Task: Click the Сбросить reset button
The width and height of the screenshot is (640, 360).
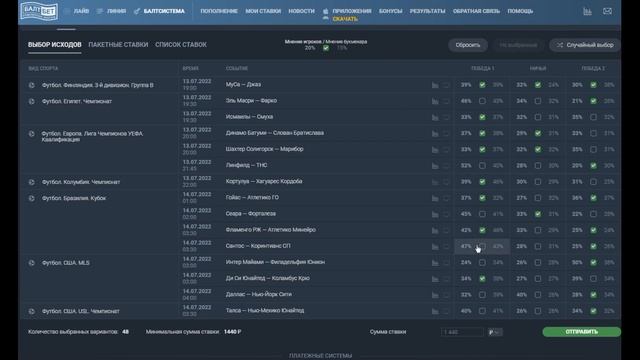Action: (x=468, y=45)
